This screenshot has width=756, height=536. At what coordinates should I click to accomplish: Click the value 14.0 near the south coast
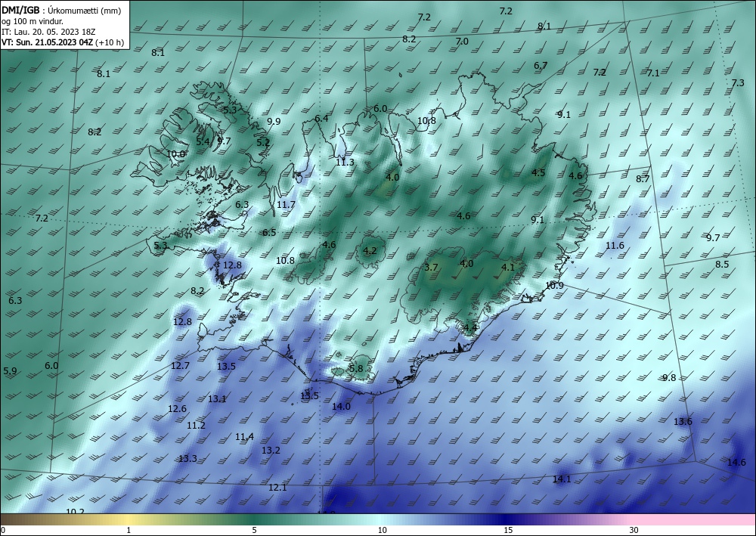coord(342,406)
